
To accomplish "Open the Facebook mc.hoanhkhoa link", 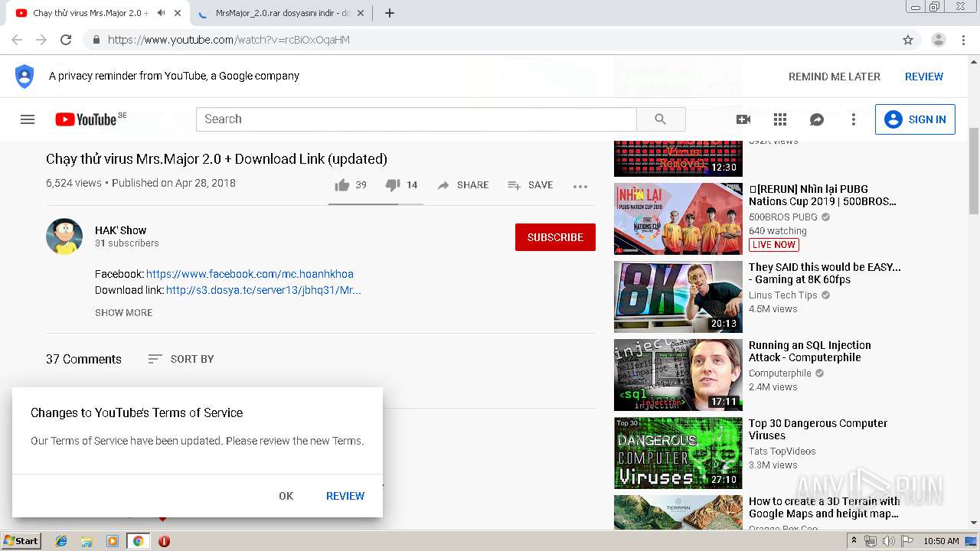I will pyautogui.click(x=250, y=274).
